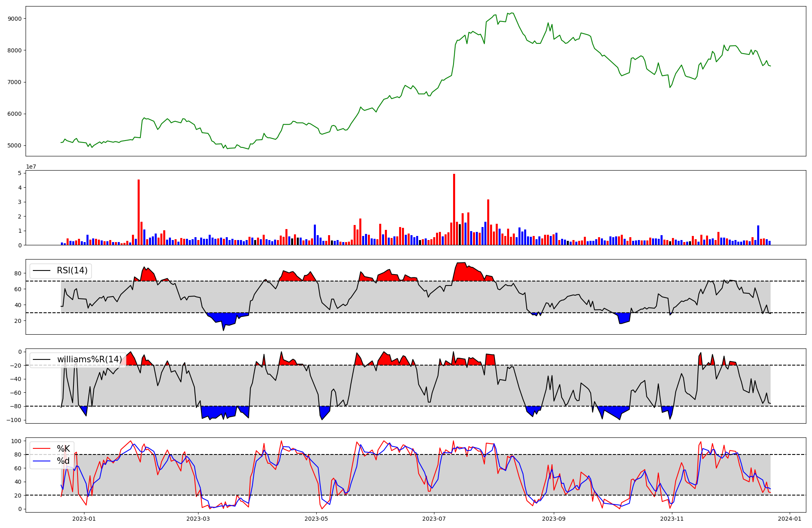The image size is (812, 528).
Task: Click the 2023-09 date tick label
Action: [x=554, y=519]
